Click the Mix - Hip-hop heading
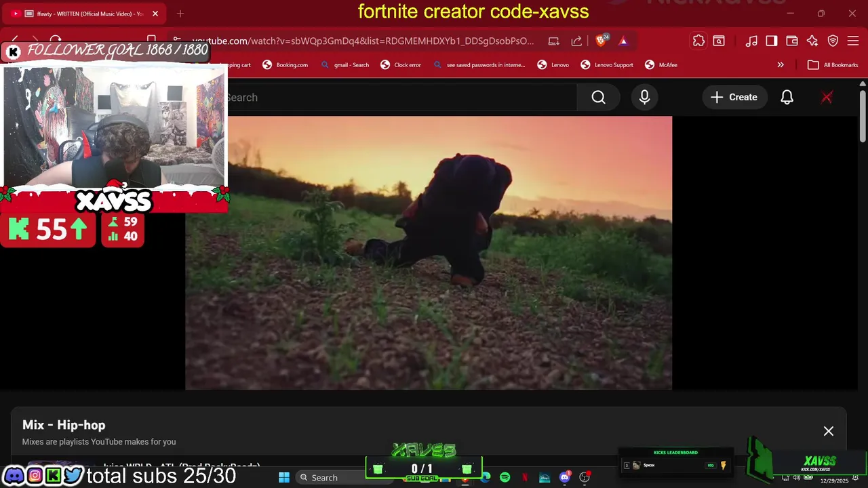Screen dimensions: 868x488 pos(64,425)
